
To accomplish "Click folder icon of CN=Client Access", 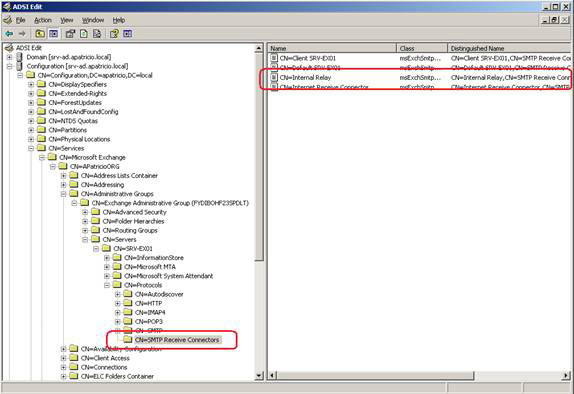I will [x=74, y=358].
